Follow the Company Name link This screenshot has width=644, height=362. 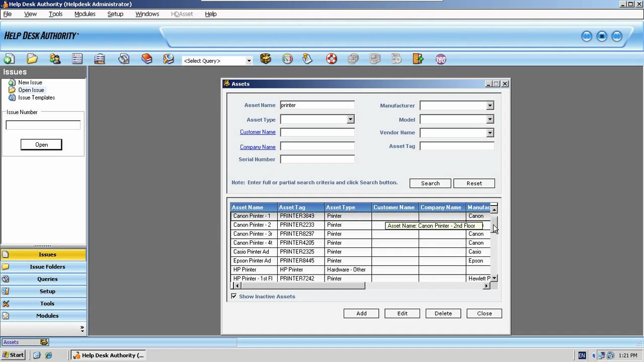point(258,147)
